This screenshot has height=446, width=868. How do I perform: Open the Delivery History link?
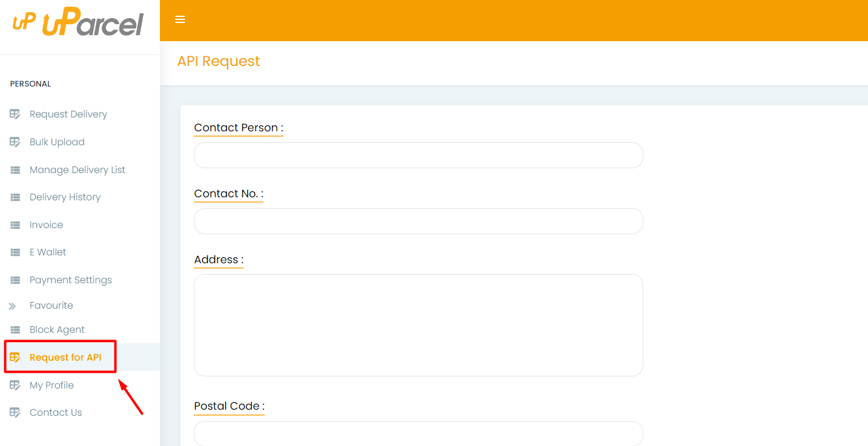click(65, 197)
